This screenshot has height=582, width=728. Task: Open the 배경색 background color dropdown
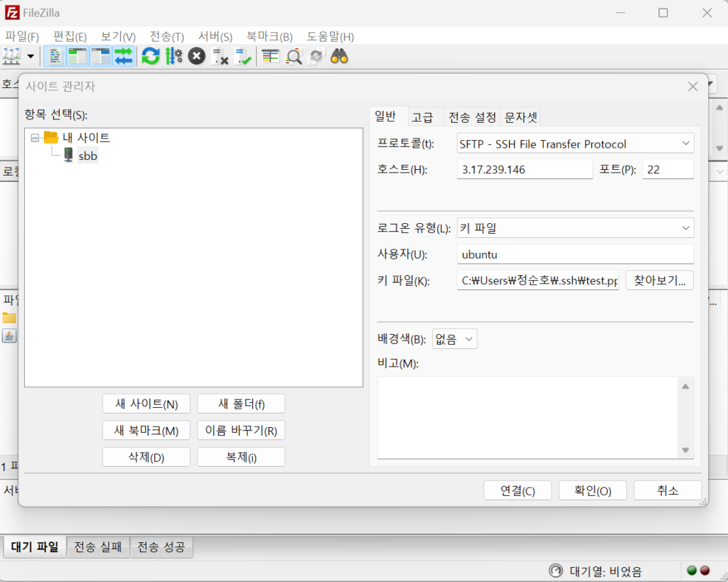[454, 339]
